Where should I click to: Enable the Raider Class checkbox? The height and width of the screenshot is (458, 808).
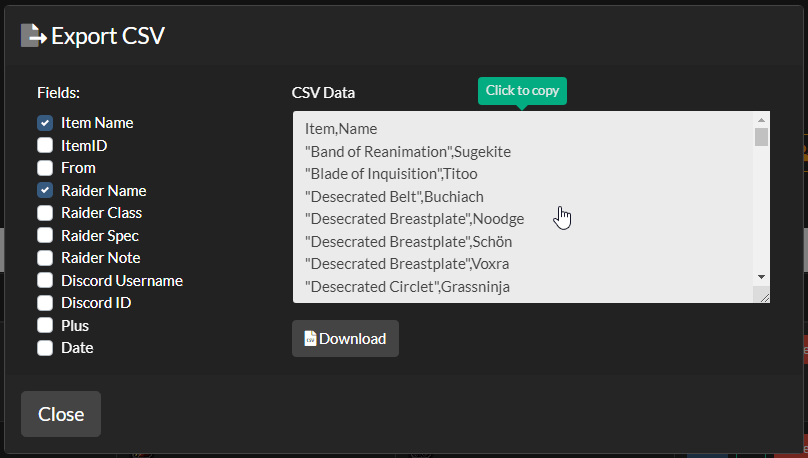click(45, 213)
